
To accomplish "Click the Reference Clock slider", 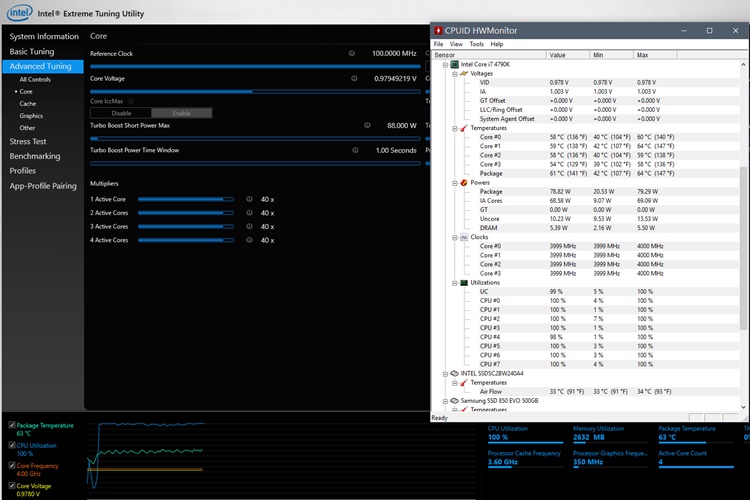I will 255,67.
